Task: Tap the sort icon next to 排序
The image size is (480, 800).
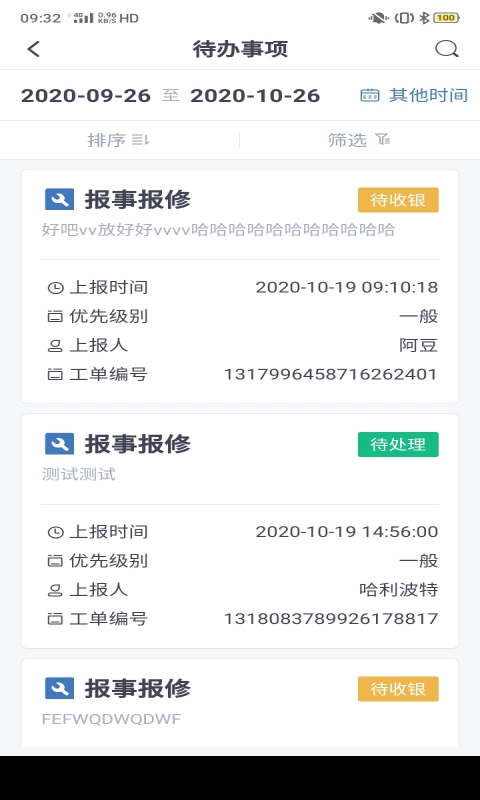Action: click(x=141, y=139)
